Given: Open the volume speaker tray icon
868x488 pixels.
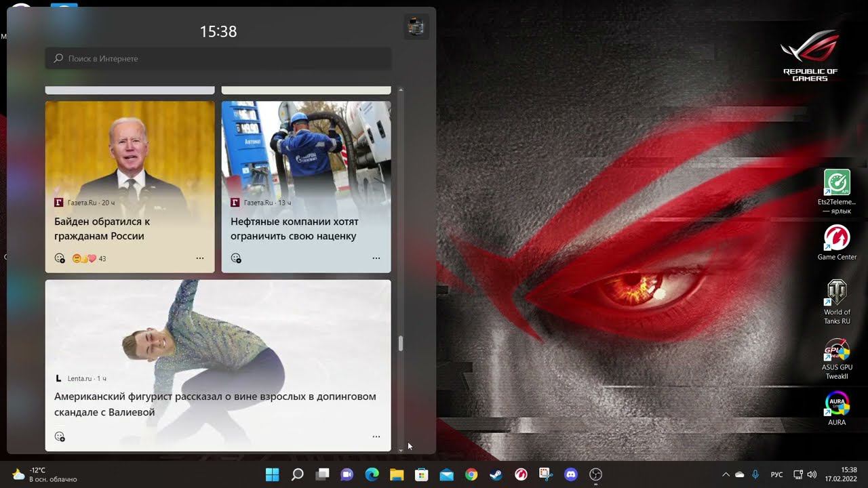Looking at the screenshot, I should pyautogui.click(x=812, y=474).
